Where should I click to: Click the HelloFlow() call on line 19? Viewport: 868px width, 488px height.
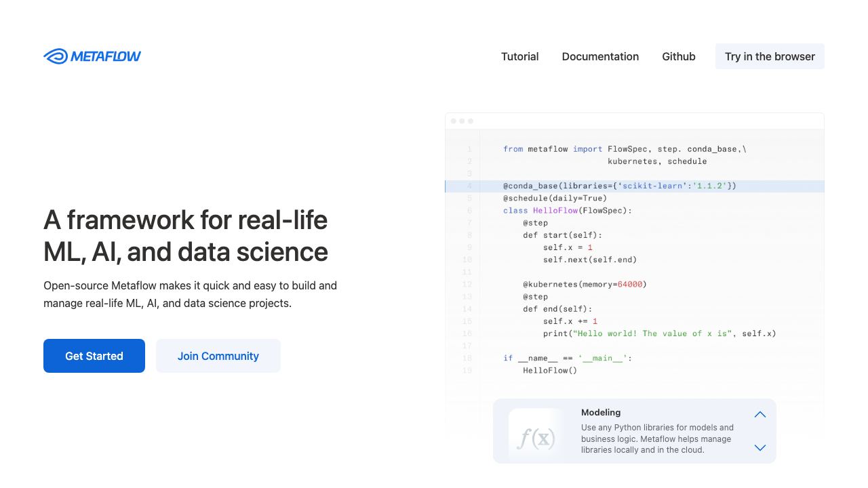(550, 370)
